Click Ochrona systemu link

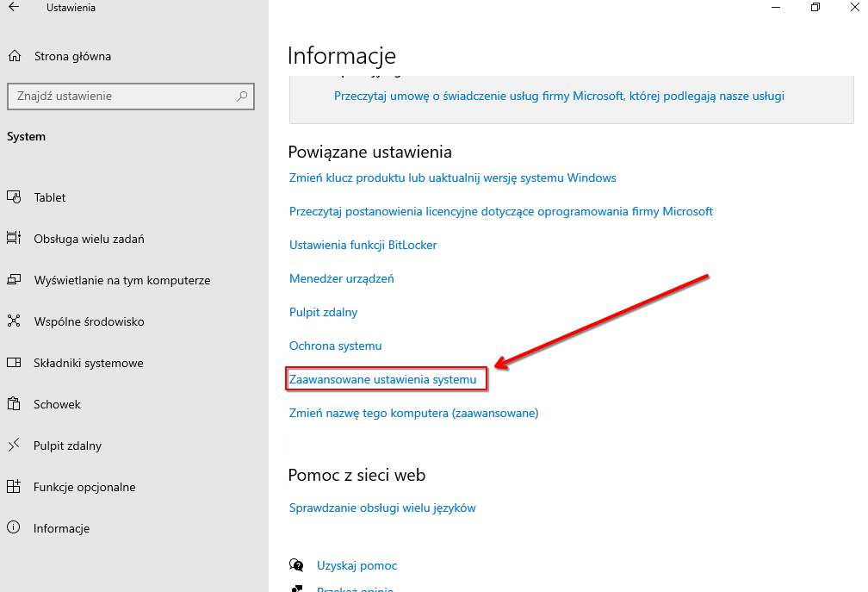336,346
